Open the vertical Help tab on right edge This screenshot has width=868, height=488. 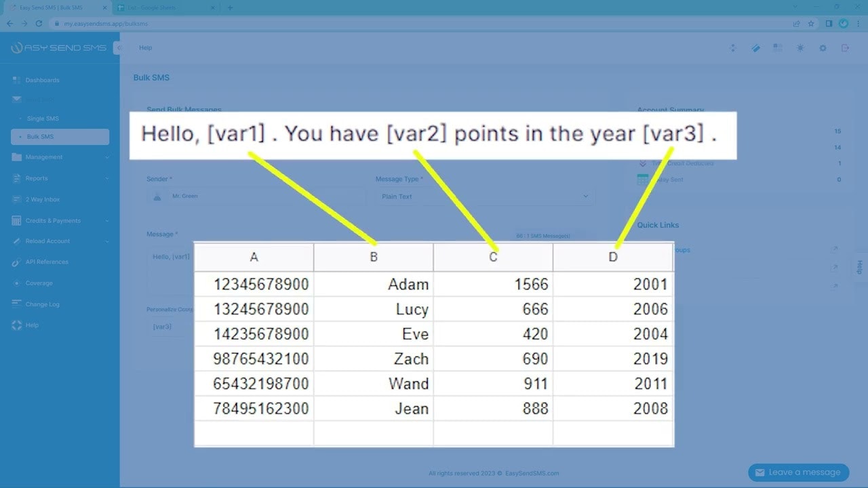click(860, 267)
